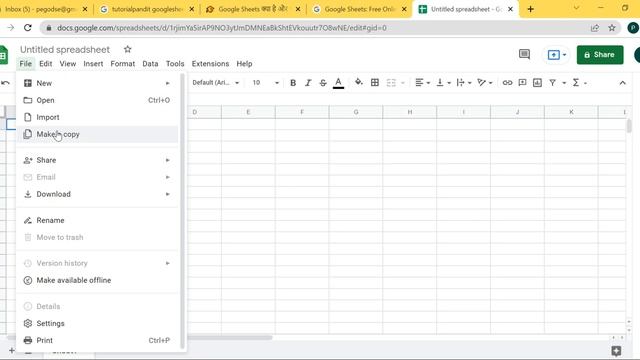The height and width of the screenshot is (360, 640).
Task: Open the fill color picker
Action: point(358,82)
